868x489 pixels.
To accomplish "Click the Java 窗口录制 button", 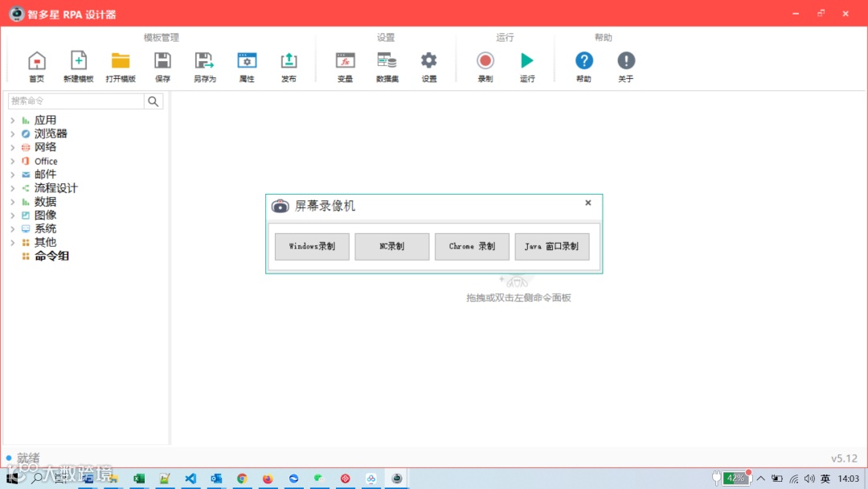I will (x=552, y=246).
